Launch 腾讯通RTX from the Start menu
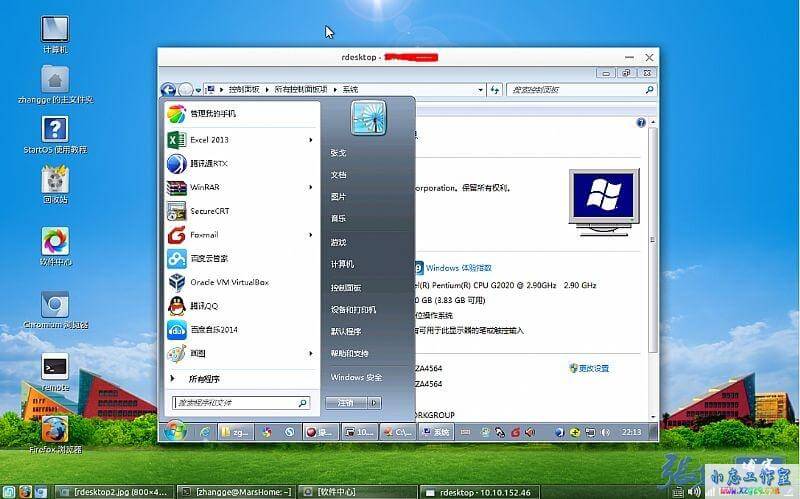Viewport: 800px width, 499px height. [x=241, y=164]
